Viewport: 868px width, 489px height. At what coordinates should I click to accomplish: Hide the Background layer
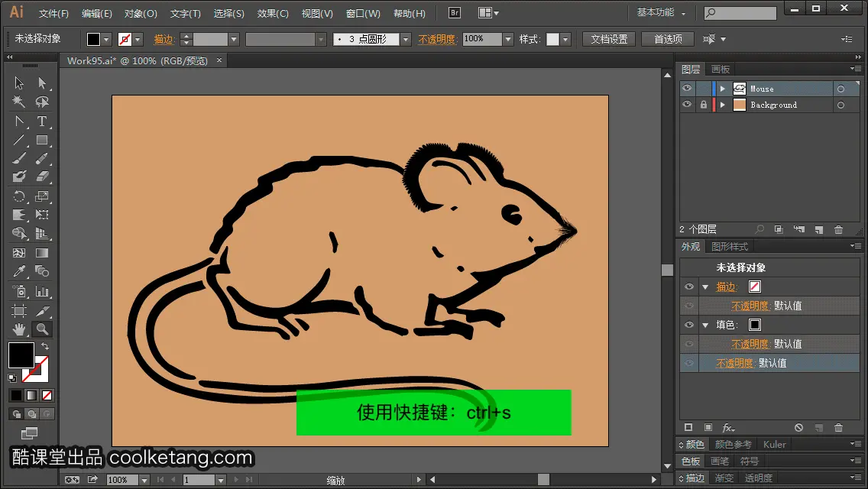[687, 105]
